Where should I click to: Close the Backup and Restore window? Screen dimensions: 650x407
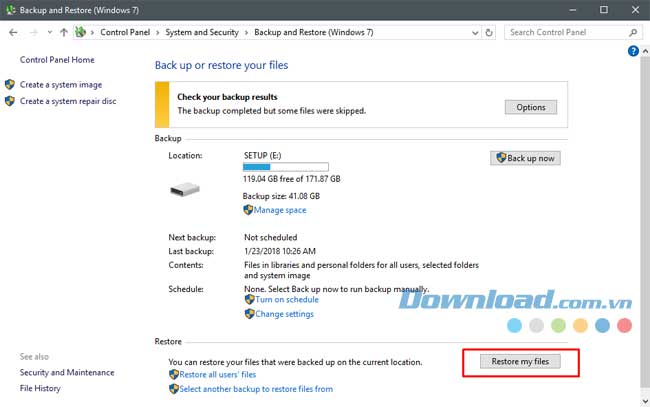pyautogui.click(x=635, y=10)
